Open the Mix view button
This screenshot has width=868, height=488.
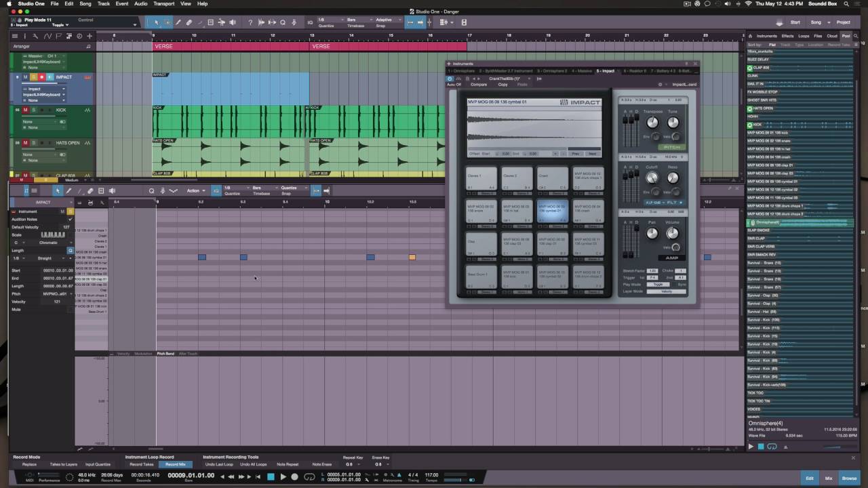[829, 479]
